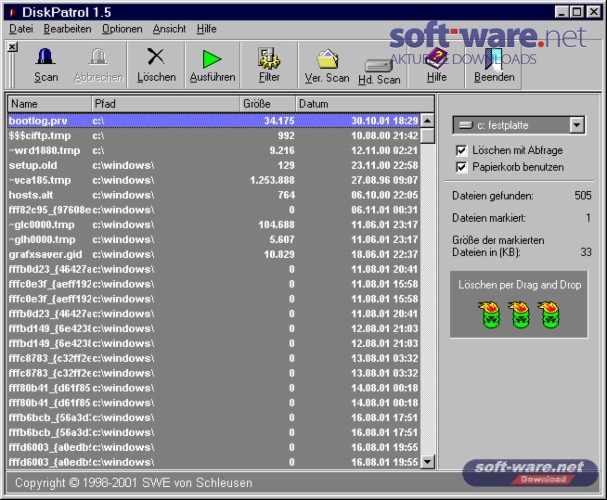Minimize the DiskPatrol window
Image resolution: width=607 pixels, height=500 pixels.
562,12
